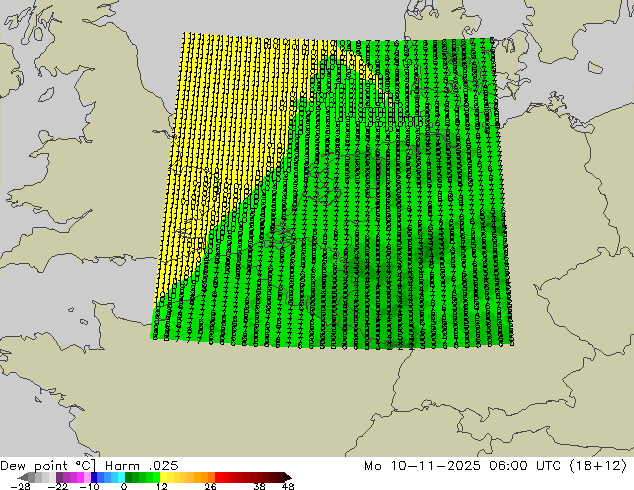
Task: Click the '06:00 UTC' time label
Action: (525, 466)
